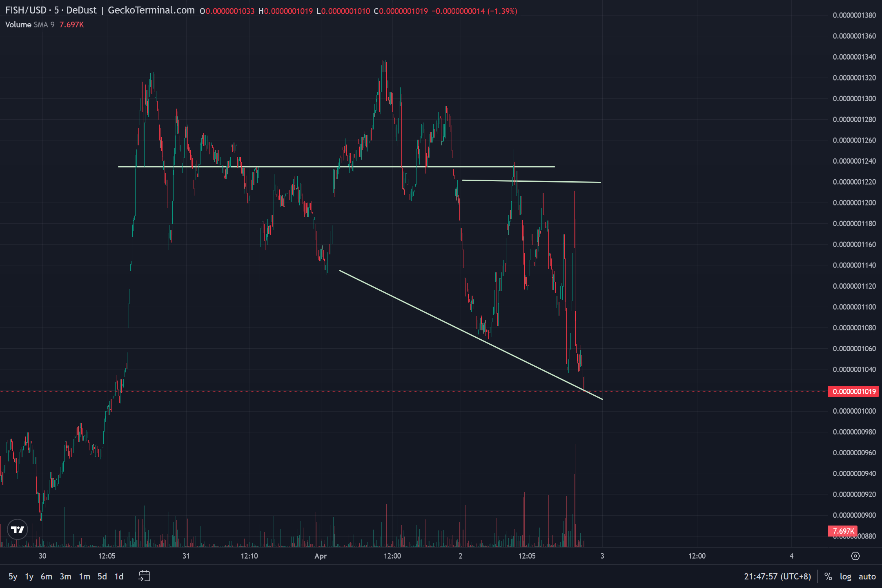Toggle percent scale mode
Image resolution: width=882 pixels, height=588 pixels.
click(x=828, y=576)
